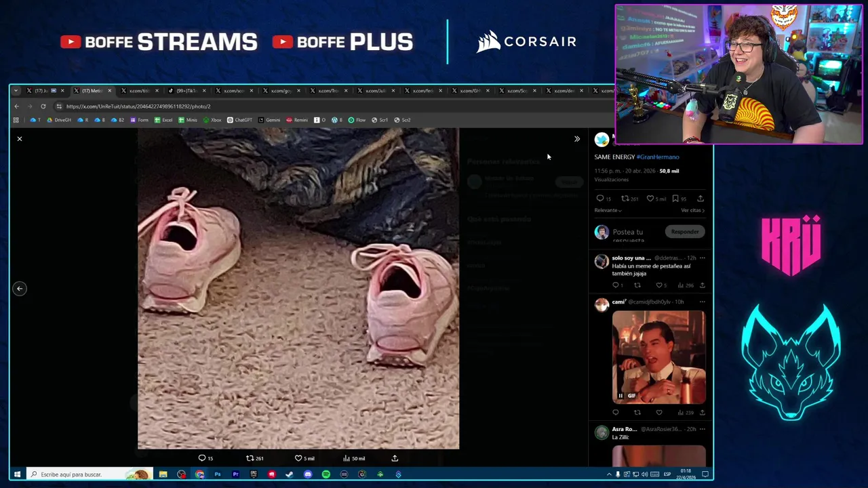View analytics icon showing 50 mil below photo

(354, 458)
